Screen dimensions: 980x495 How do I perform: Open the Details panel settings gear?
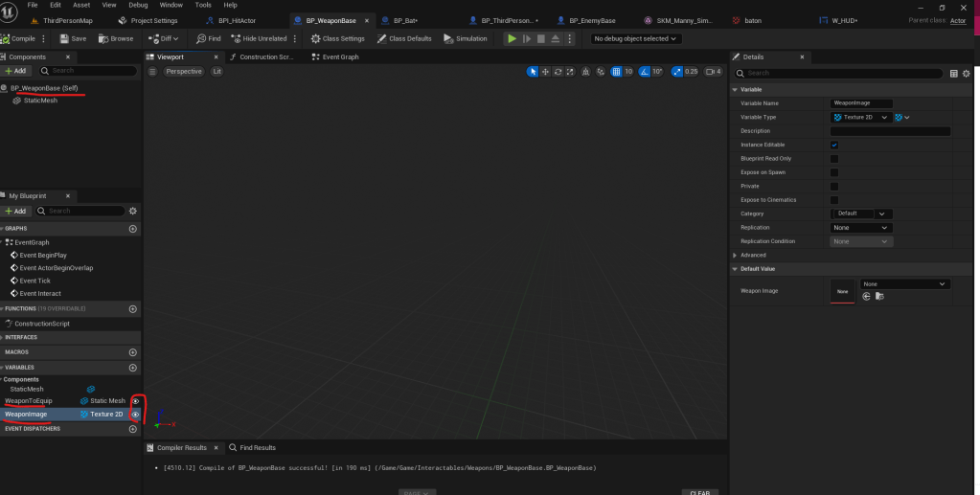[x=968, y=73]
